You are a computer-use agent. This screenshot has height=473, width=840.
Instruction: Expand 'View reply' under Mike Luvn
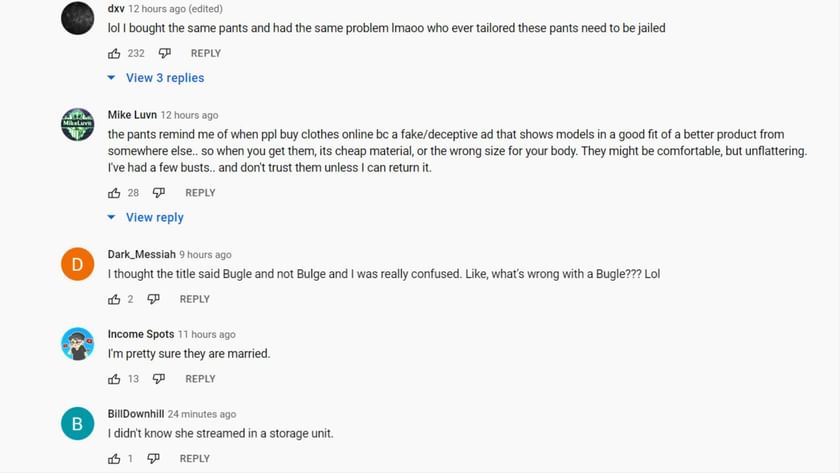[154, 218]
